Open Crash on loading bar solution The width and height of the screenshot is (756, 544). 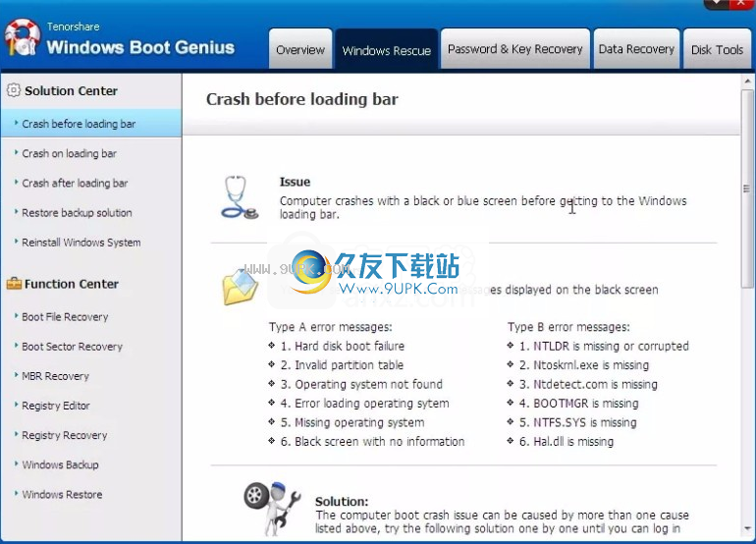[69, 153]
